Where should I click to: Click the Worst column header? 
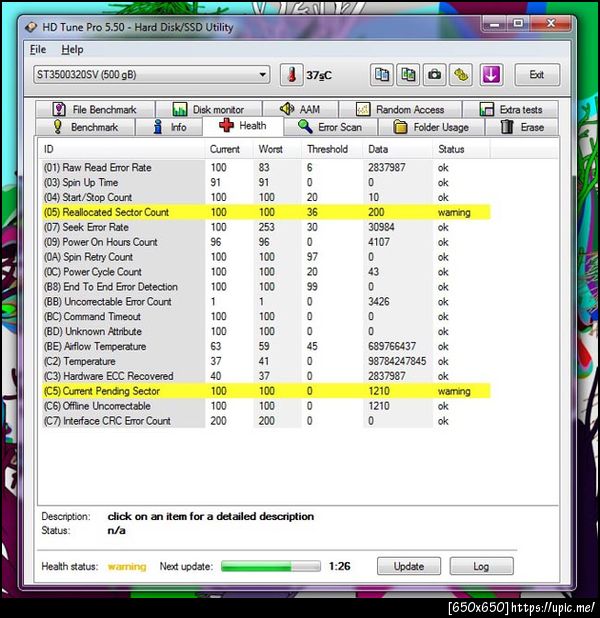277,149
